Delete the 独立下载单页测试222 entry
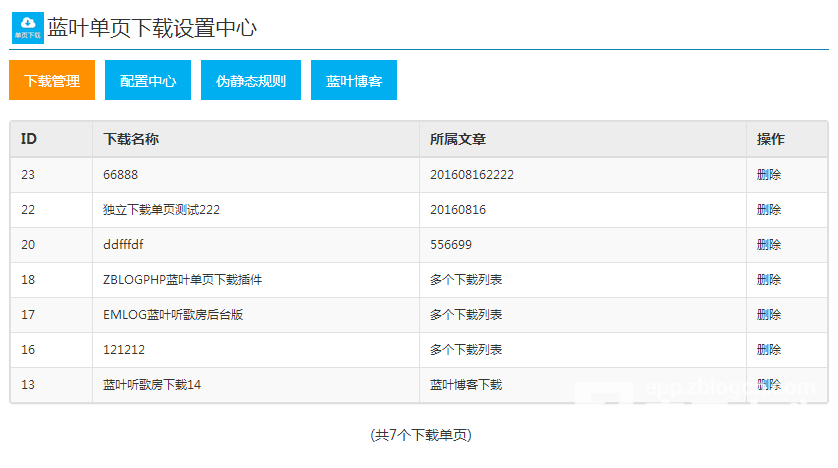838x468 pixels. pyautogui.click(x=769, y=210)
